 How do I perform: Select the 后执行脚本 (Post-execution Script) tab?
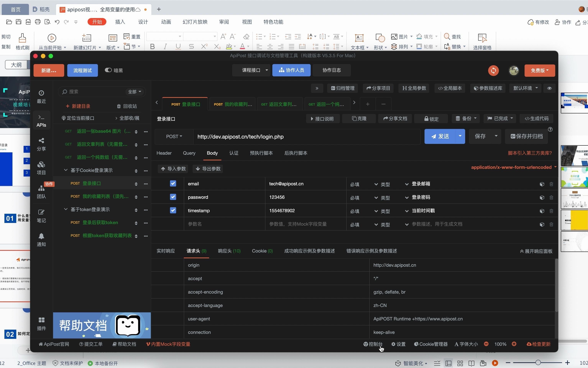click(296, 153)
